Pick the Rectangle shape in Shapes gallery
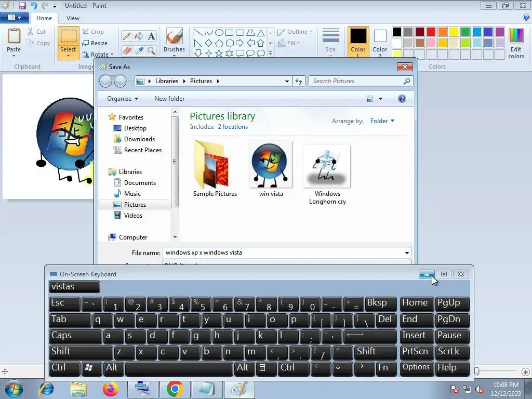Viewport: 532px width, 399px height. tap(229, 33)
